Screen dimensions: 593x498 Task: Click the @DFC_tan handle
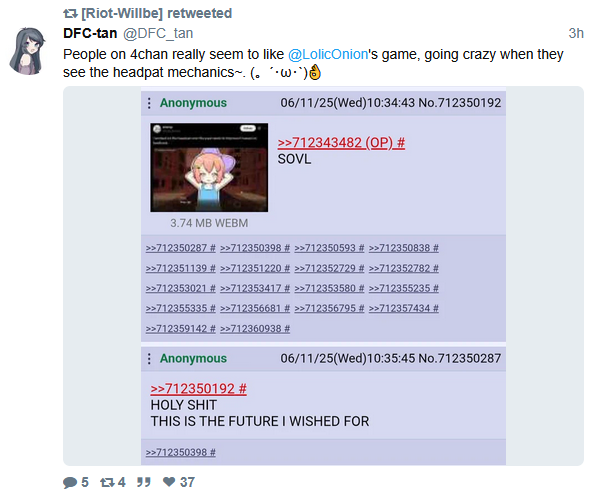pyautogui.click(x=158, y=34)
